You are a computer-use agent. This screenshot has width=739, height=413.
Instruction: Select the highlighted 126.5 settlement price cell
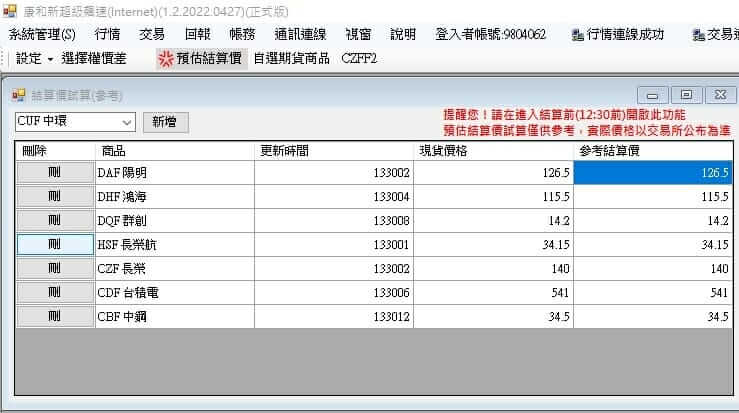click(x=654, y=173)
